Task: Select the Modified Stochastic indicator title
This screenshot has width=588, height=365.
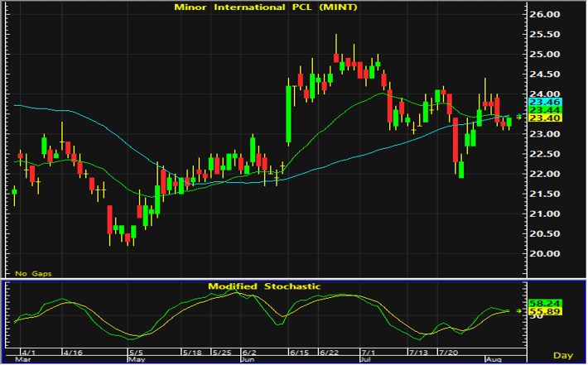Action: (264, 286)
